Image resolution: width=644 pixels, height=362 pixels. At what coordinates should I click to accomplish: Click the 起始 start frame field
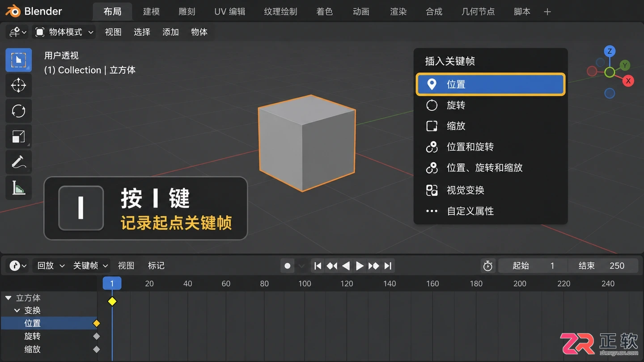pyautogui.click(x=533, y=266)
